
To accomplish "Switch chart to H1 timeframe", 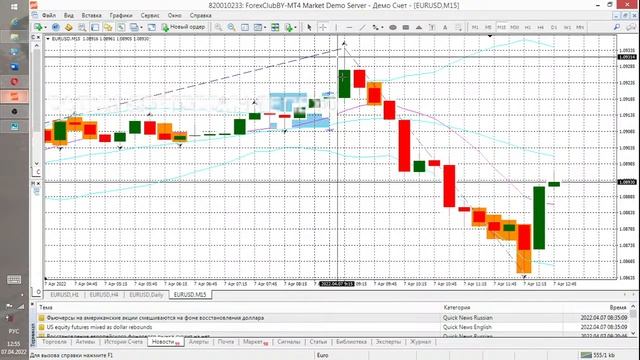I will [528, 27].
